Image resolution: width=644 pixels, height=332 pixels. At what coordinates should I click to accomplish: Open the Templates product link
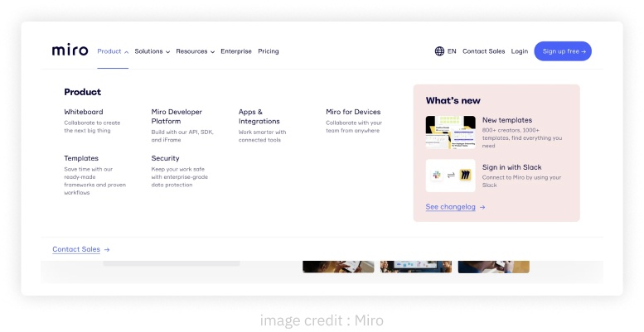pos(81,158)
